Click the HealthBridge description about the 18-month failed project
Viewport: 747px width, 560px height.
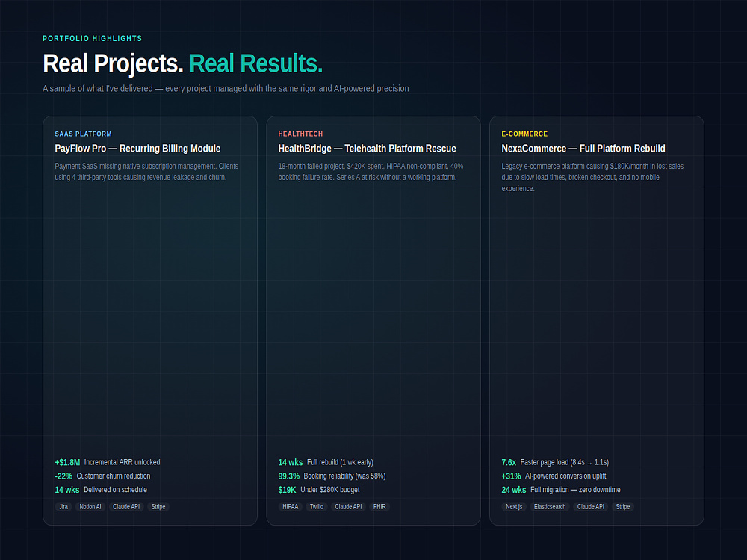(x=371, y=172)
